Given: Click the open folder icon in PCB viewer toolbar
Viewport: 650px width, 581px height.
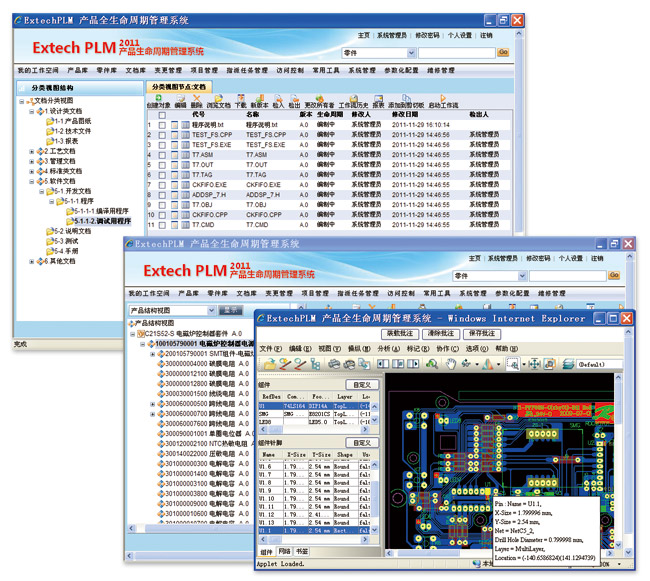Looking at the screenshot, I should click(x=270, y=364).
